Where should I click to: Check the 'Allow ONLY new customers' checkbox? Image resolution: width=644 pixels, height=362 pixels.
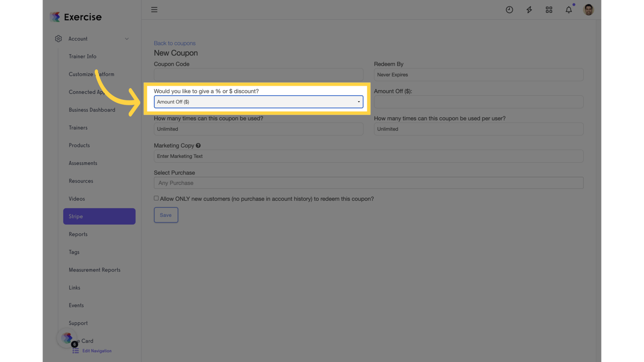click(x=156, y=198)
